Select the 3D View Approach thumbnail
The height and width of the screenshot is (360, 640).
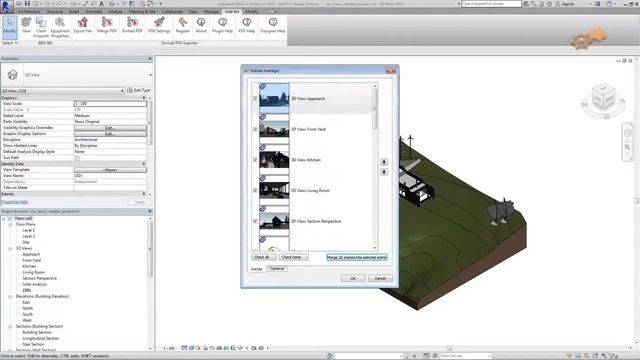pyautogui.click(x=274, y=98)
